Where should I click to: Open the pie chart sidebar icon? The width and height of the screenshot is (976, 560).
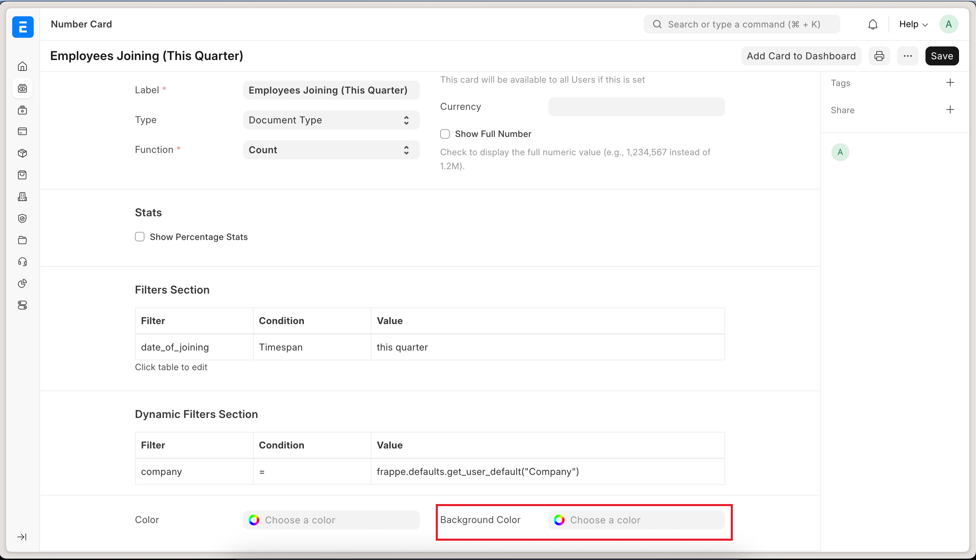[22, 283]
